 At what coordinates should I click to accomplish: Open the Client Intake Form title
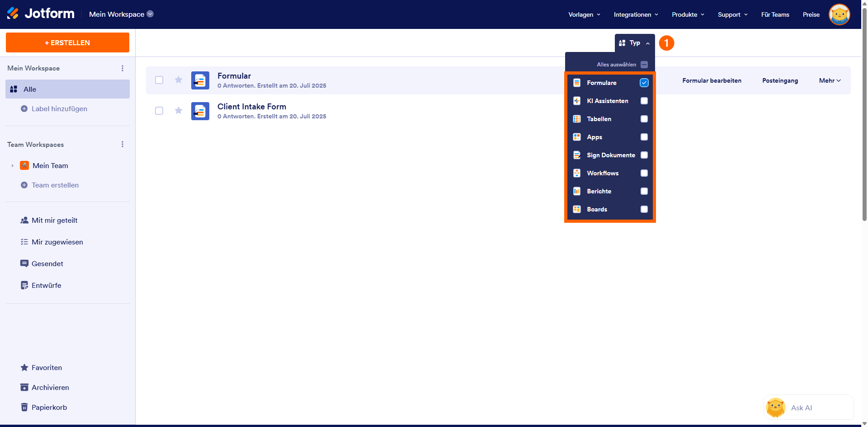252,107
